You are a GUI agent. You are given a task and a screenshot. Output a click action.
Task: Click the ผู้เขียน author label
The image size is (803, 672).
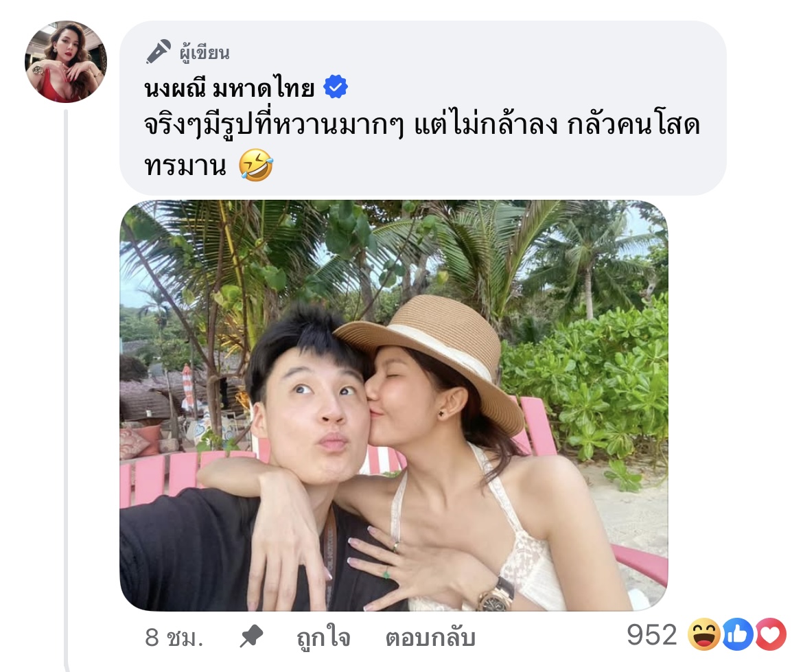[205, 52]
